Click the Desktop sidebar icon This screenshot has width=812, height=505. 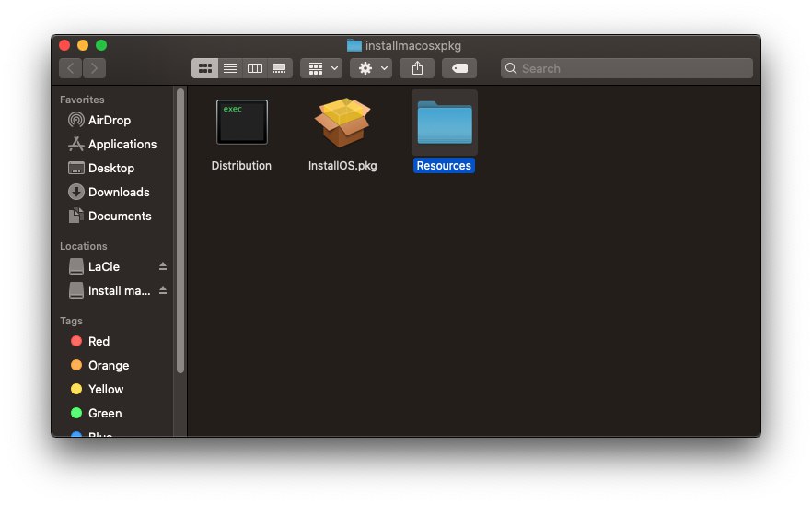[76, 168]
